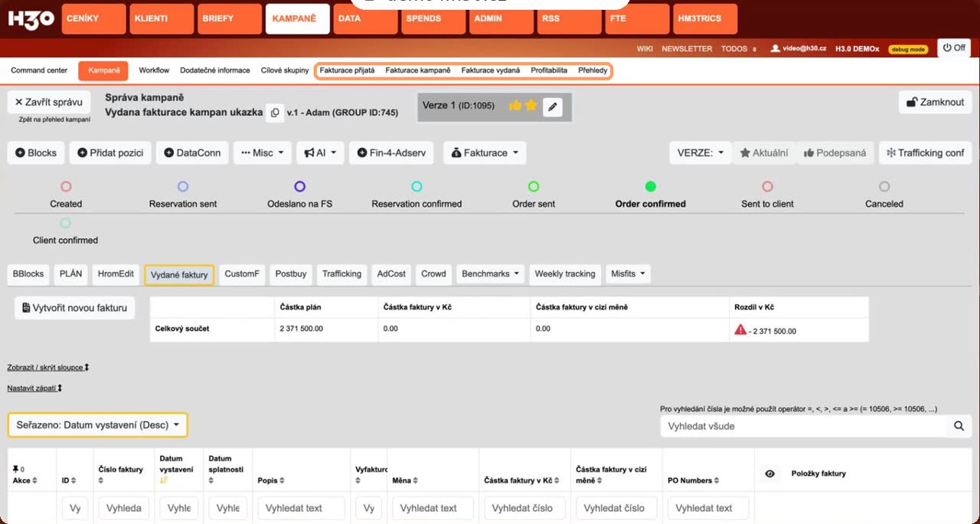This screenshot has height=524, width=980.
Task: Toggle the power Off button
Action: 954,47
